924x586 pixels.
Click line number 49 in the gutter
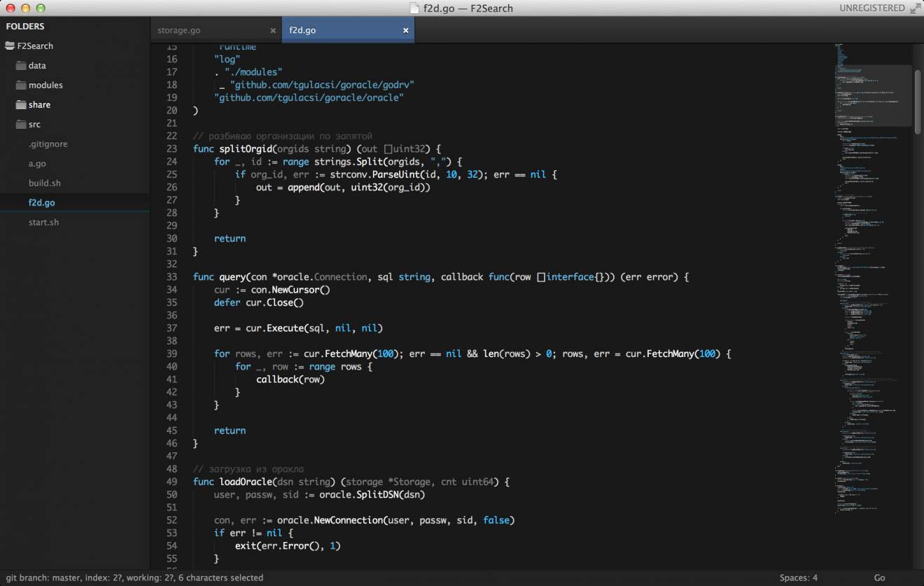tap(171, 482)
